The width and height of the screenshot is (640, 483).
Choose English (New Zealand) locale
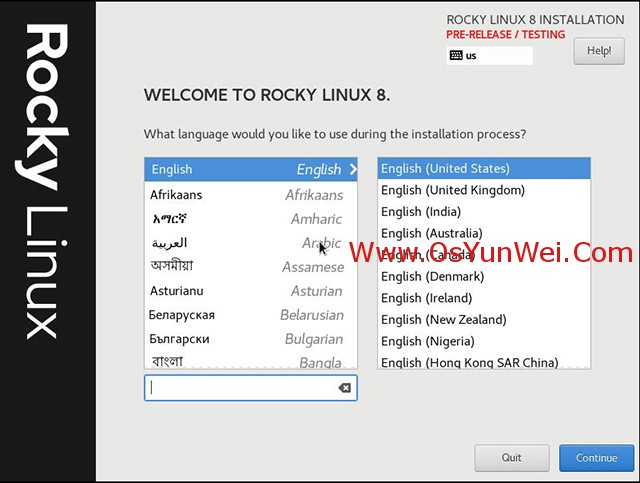[x=484, y=319]
